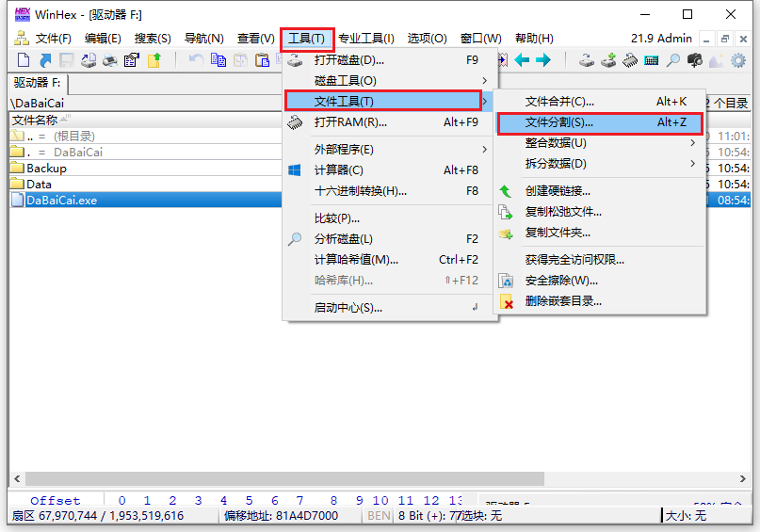Select 文件合并(C) menu entry

[x=600, y=102]
